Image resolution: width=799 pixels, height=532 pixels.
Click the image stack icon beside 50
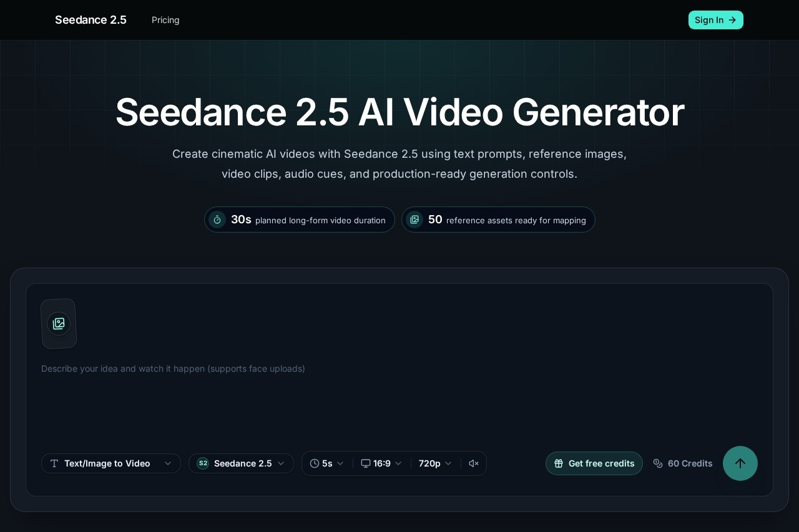click(414, 220)
